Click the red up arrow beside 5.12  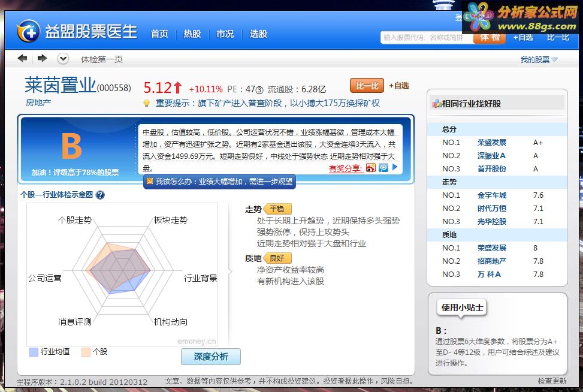[x=177, y=88]
